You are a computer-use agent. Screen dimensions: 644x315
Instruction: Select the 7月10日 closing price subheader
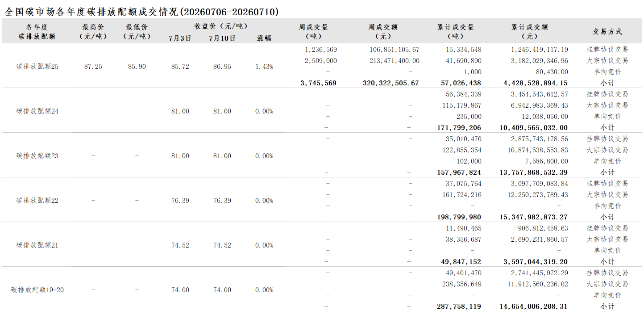222,38
